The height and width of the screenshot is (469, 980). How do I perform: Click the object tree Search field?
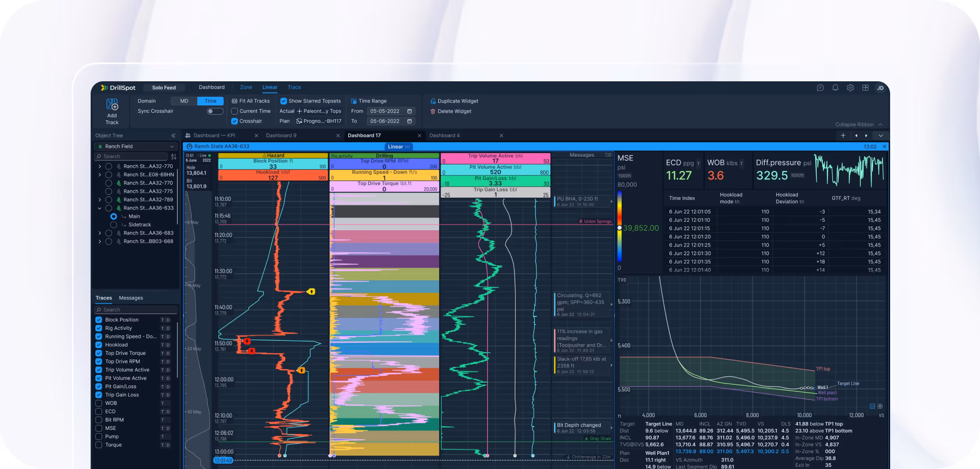coord(131,157)
